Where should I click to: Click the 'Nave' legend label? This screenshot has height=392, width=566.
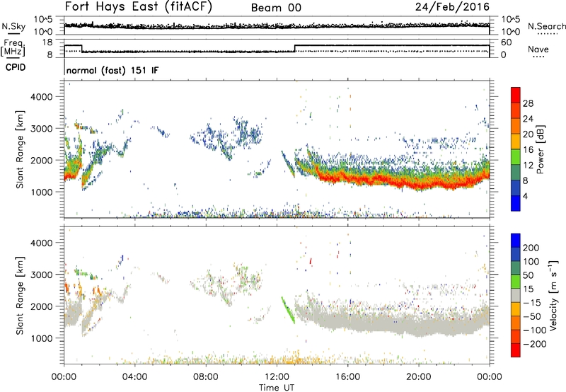tap(538, 49)
